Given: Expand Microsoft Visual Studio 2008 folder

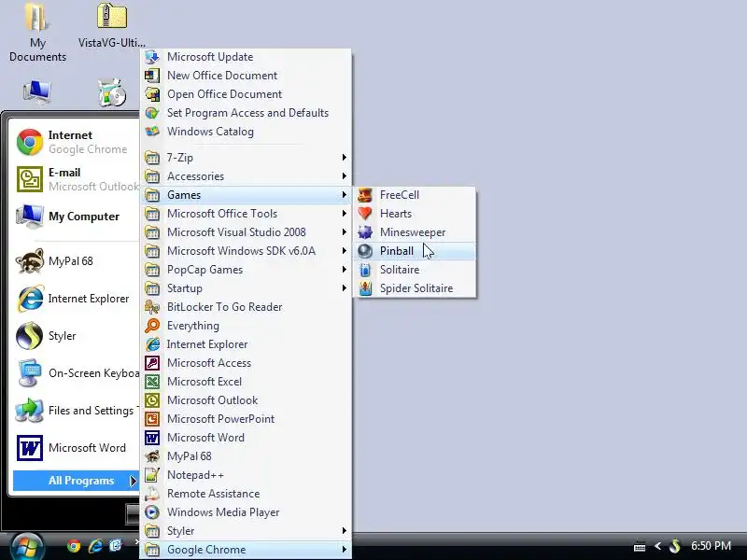Looking at the screenshot, I should [247, 232].
